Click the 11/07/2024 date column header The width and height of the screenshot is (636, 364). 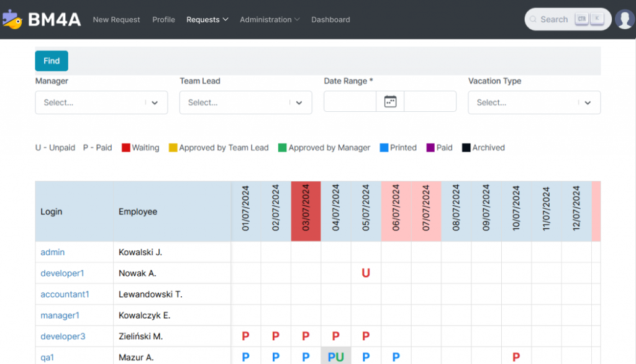point(547,211)
